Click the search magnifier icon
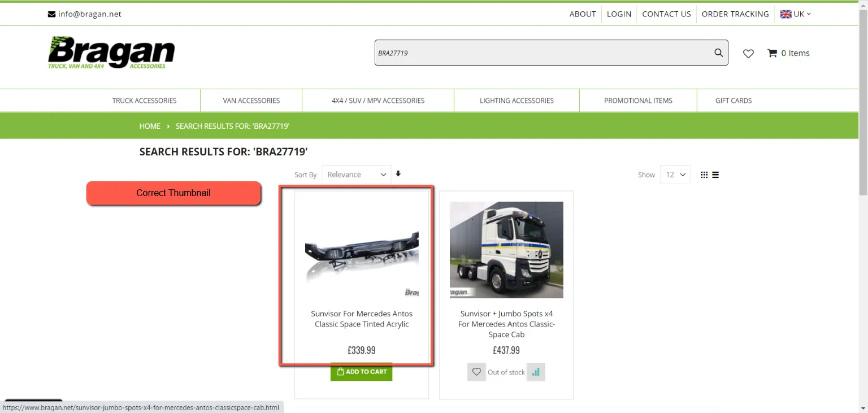This screenshot has height=413, width=868. pos(718,53)
